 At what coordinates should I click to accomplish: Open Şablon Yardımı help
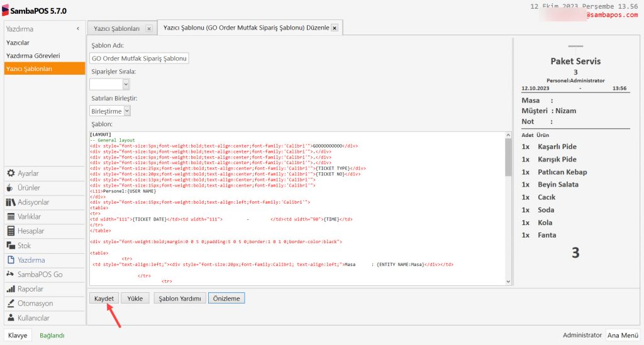[180, 298]
